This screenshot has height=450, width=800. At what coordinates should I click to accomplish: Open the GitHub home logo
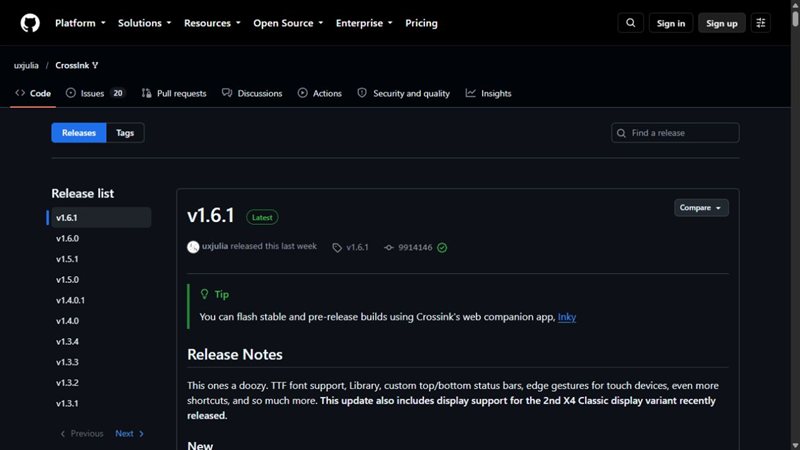tap(30, 23)
